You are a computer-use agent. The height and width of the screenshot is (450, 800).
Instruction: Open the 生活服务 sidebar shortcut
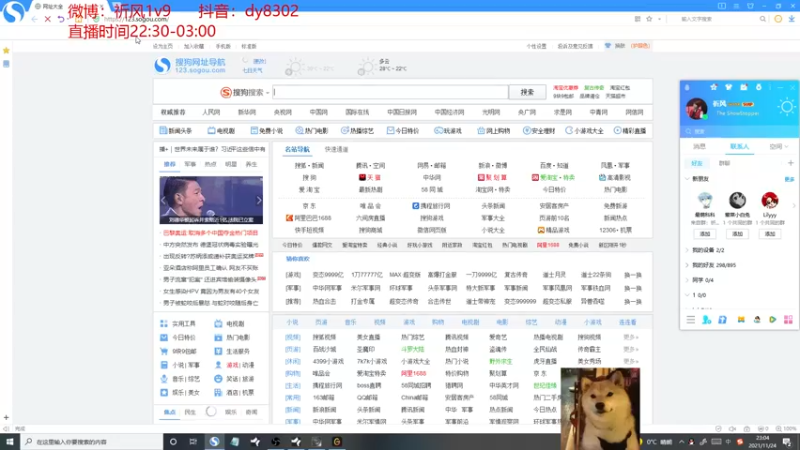233,351
